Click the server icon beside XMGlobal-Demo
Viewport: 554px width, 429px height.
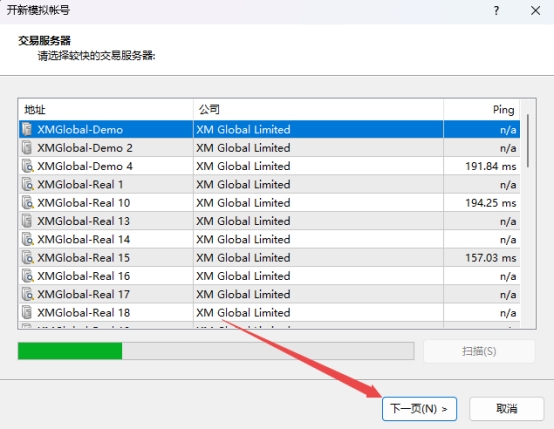[x=27, y=129]
